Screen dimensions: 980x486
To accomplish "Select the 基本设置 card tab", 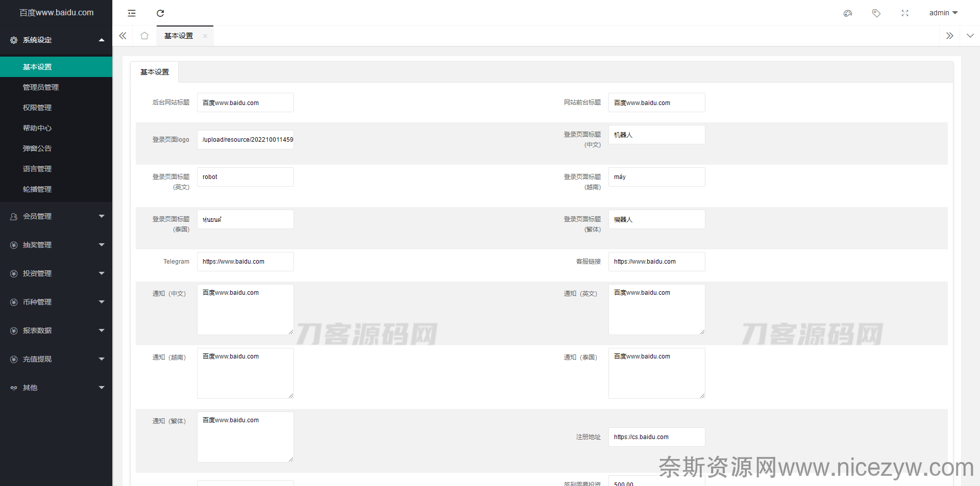I will pyautogui.click(x=155, y=72).
